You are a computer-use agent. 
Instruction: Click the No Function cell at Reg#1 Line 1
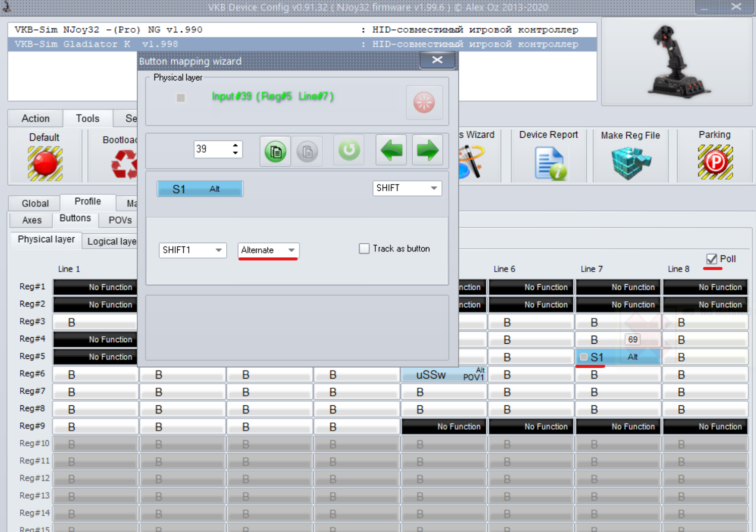pos(95,287)
